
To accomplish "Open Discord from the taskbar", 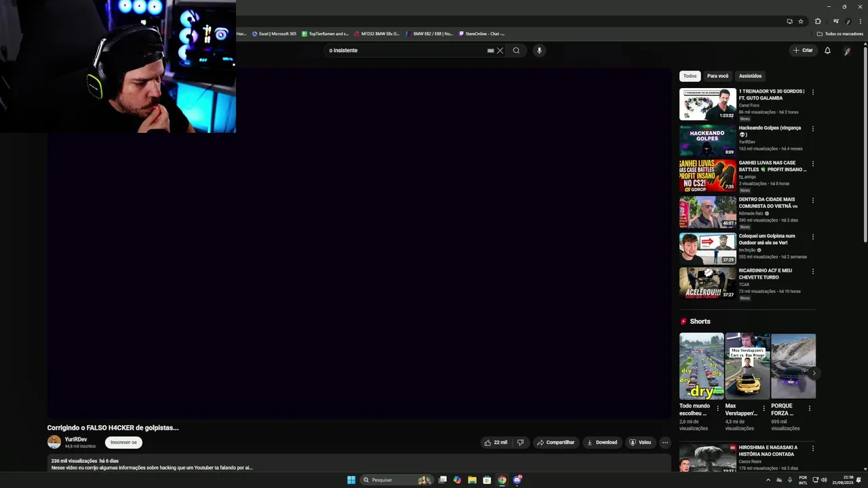I will pos(517,480).
